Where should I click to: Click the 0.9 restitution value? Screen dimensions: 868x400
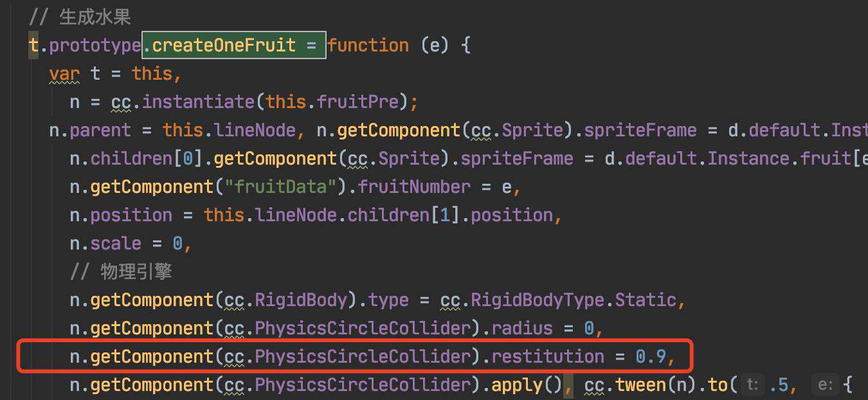pos(651,356)
